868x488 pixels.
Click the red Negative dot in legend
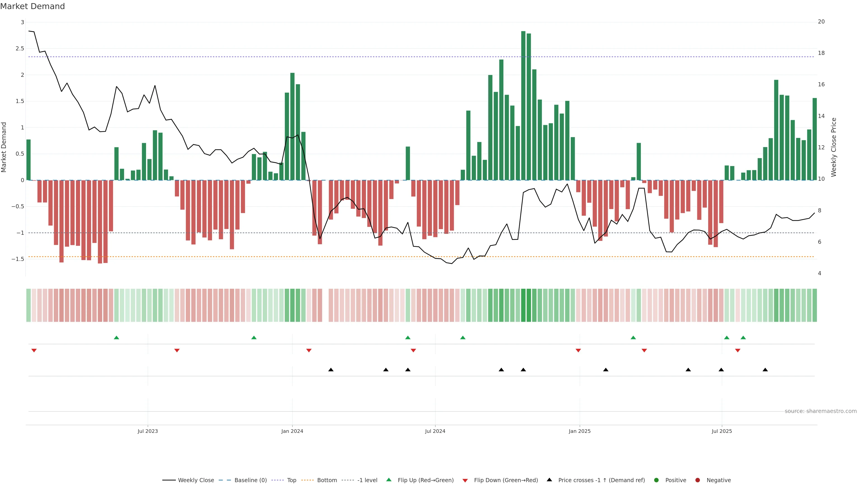[x=698, y=480]
